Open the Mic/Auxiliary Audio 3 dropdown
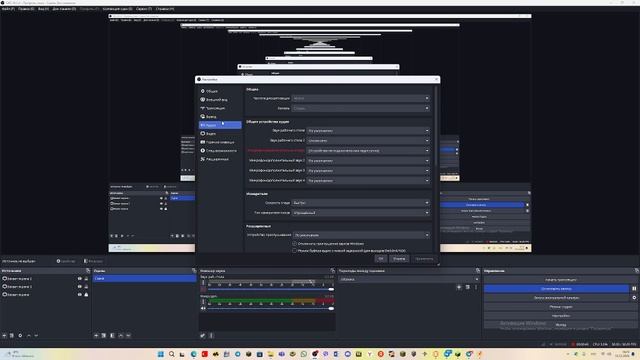 click(x=368, y=171)
